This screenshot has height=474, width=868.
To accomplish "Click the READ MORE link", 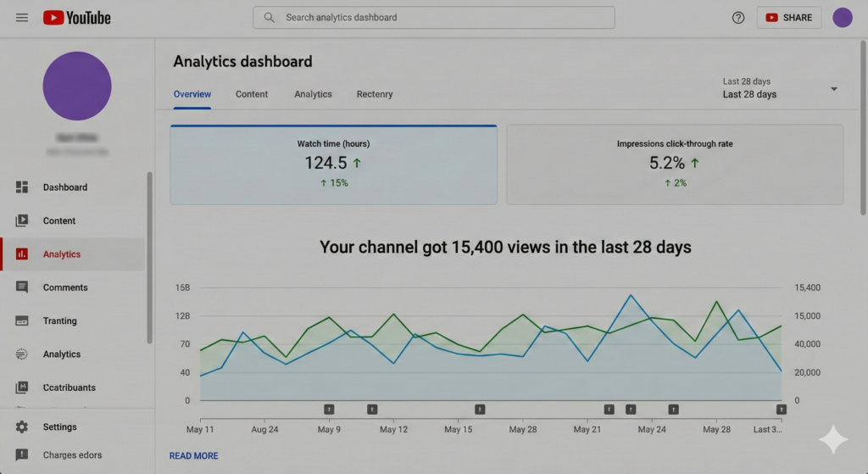I will point(193,456).
